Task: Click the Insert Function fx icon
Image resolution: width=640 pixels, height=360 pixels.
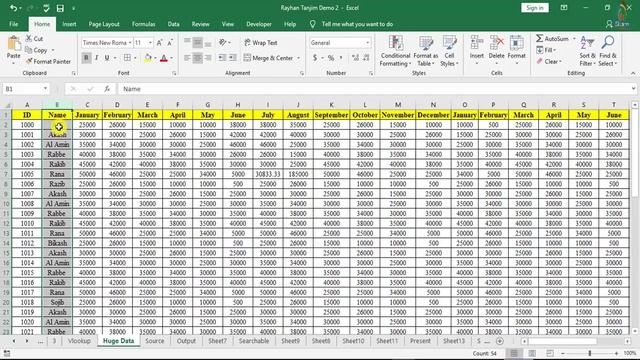Action: (107, 89)
